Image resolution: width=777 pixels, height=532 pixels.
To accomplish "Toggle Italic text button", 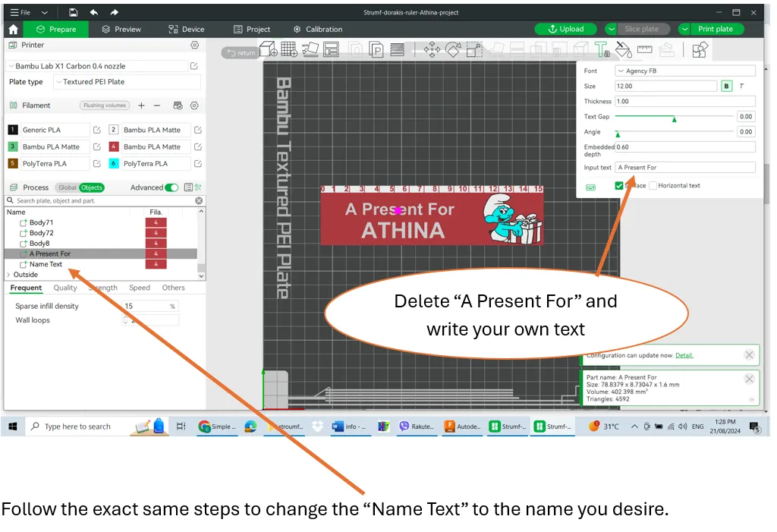I will click(742, 86).
